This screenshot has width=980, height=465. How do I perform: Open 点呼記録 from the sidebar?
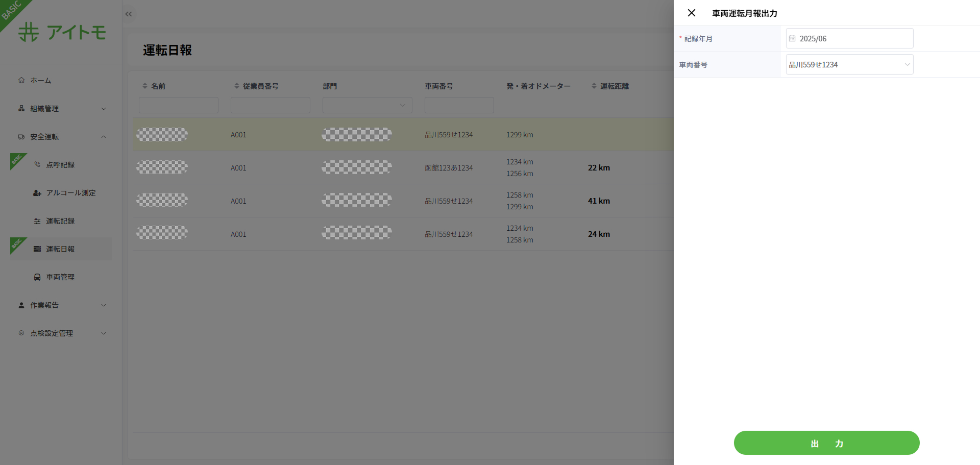click(x=60, y=165)
